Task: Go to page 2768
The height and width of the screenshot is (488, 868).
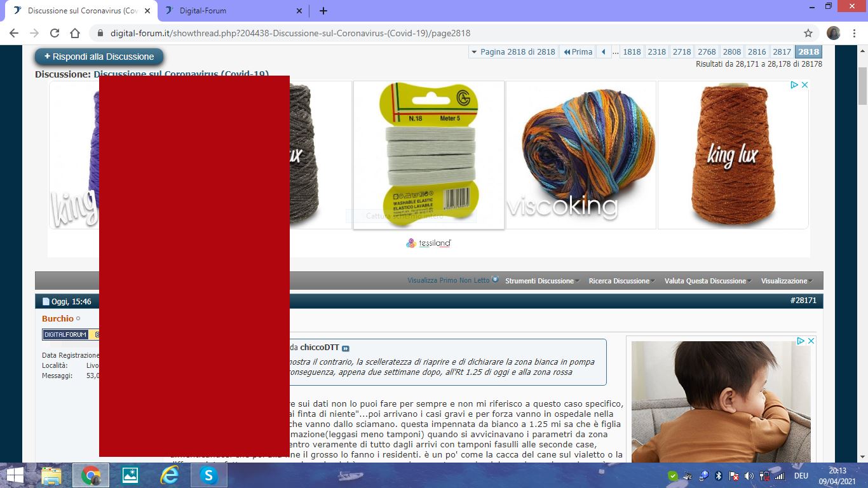Action: 707,52
